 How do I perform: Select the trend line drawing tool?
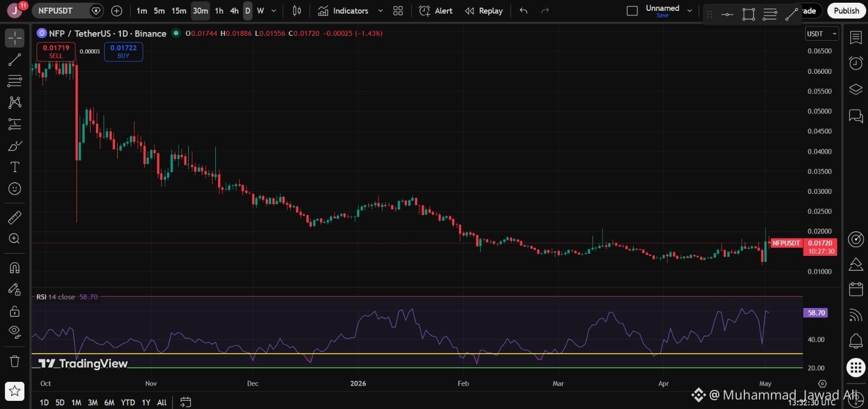[15, 59]
